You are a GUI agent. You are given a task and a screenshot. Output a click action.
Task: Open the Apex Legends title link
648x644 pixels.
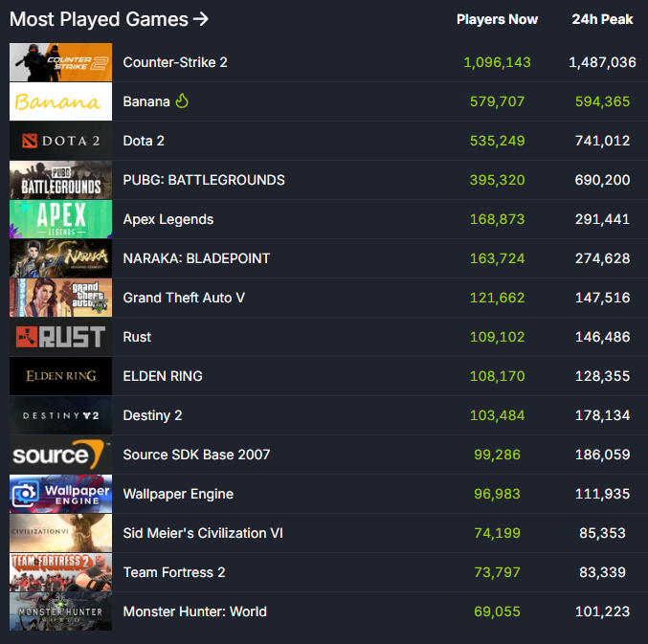(168, 219)
